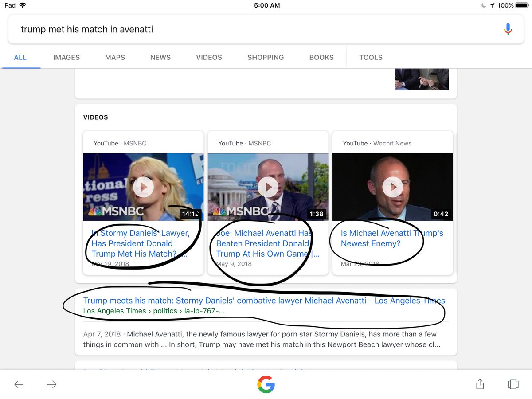The height and width of the screenshot is (399, 532).
Task: Tap the thumbnail image in the top result card
Action: coord(422,79)
